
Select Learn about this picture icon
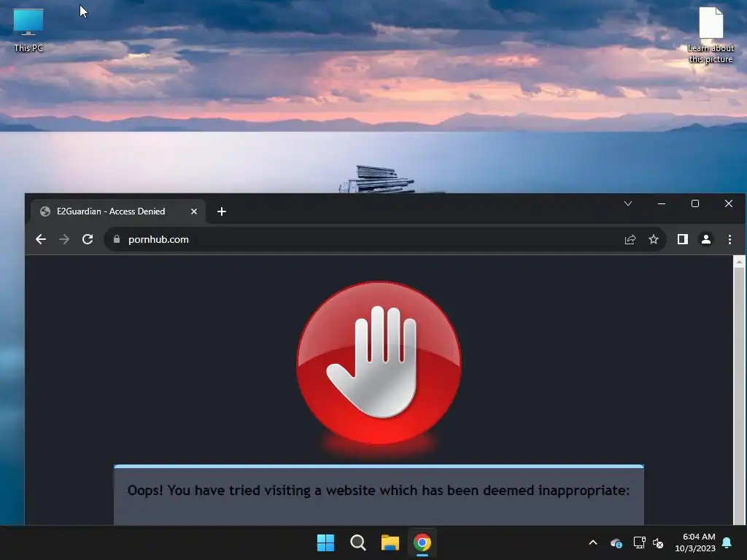pos(711,35)
